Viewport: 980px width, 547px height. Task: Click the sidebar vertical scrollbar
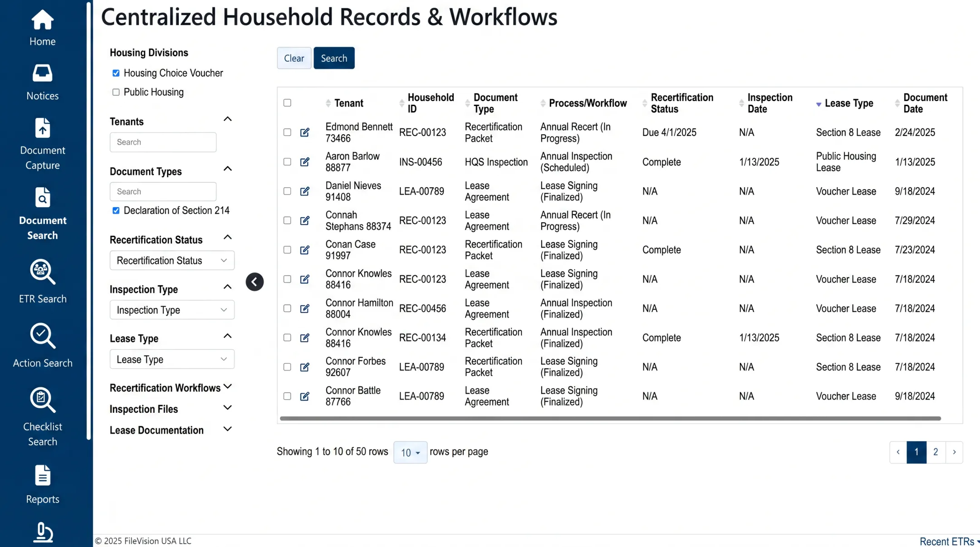tap(88, 221)
